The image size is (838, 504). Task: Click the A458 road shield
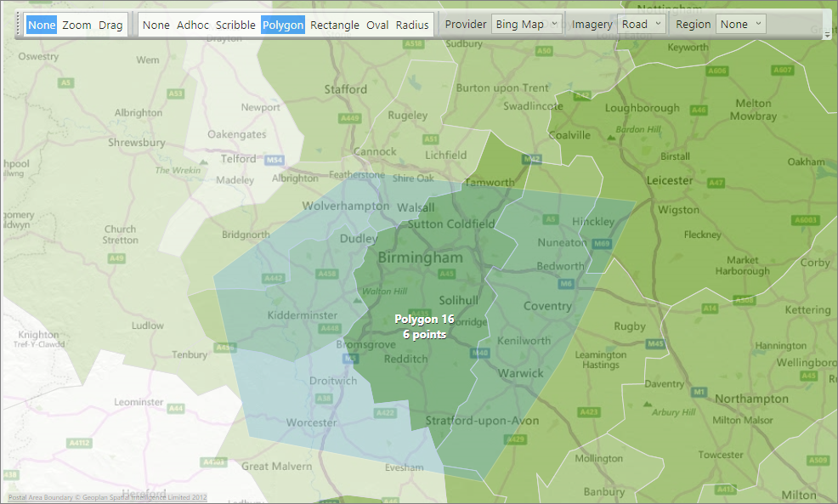326,274
